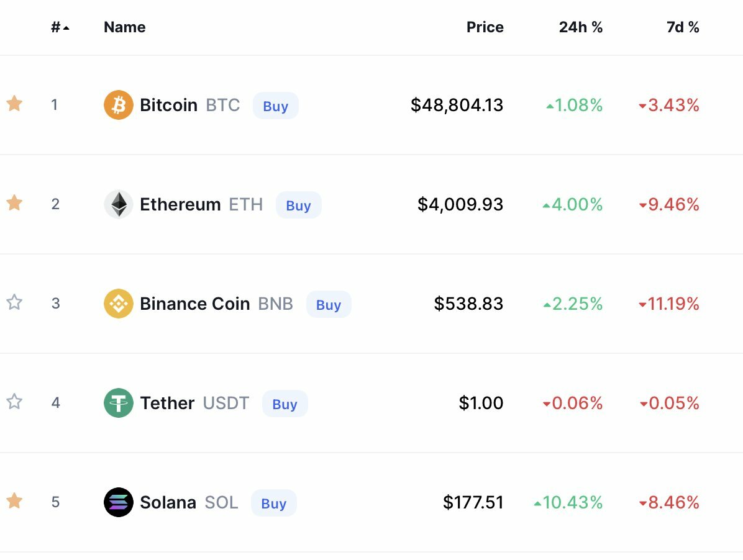
Task: Click the Bitcoin orange logo icon
Action: point(119,105)
